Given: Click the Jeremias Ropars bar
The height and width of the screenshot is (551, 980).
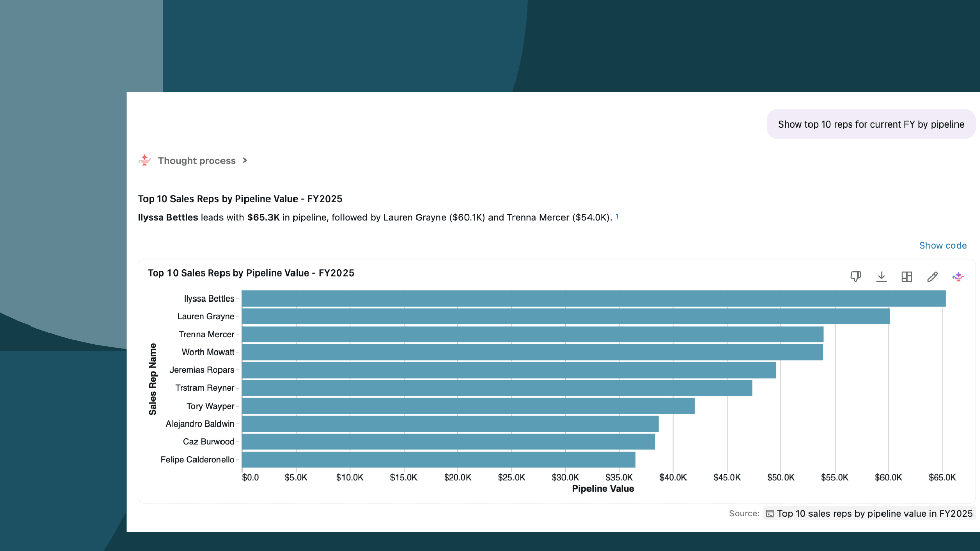Looking at the screenshot, I should [x=509, y=370].
